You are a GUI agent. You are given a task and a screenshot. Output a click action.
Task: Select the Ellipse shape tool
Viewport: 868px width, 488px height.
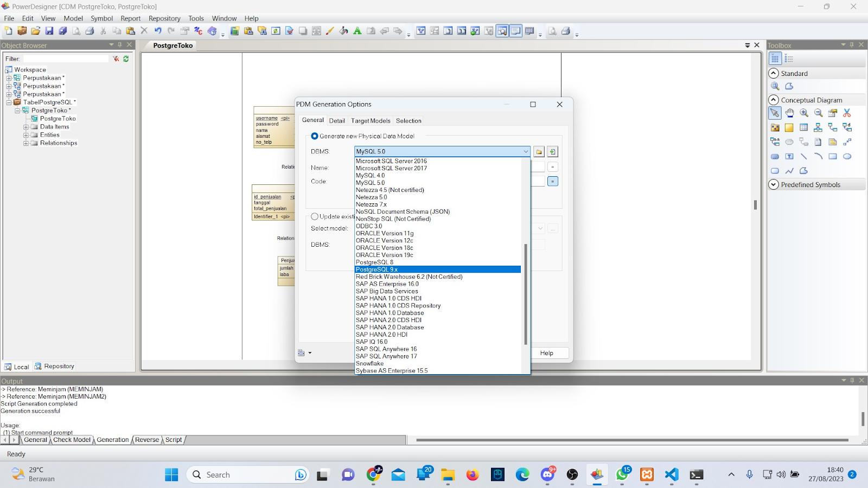pos(847,156)
